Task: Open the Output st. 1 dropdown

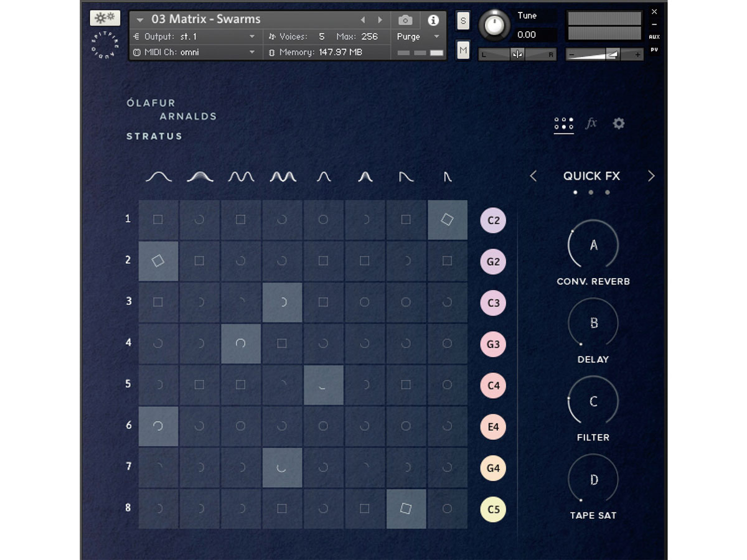Action: click(x=195, y=37)
